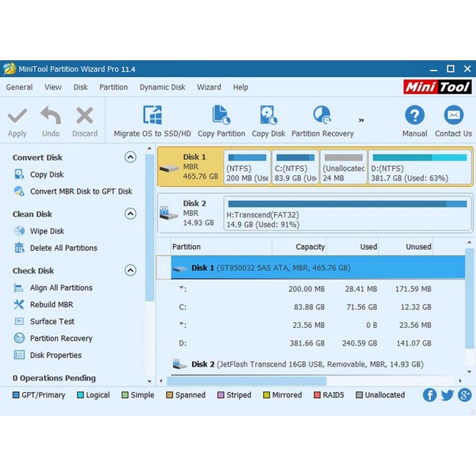Click the horizontal scrollbar right arrow
The image size is (476, 476).
pyautogui.click(x=460, y=381)
